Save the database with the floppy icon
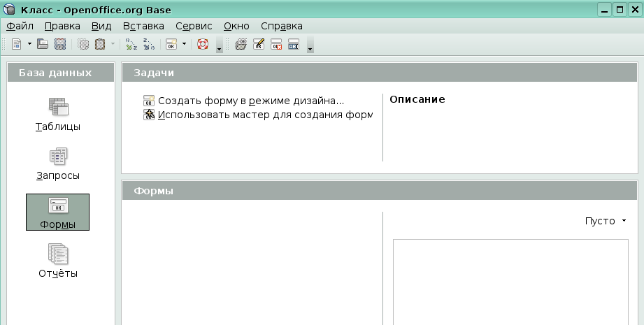Viewport: 644px width, 325px height. (x=60, y=44)
